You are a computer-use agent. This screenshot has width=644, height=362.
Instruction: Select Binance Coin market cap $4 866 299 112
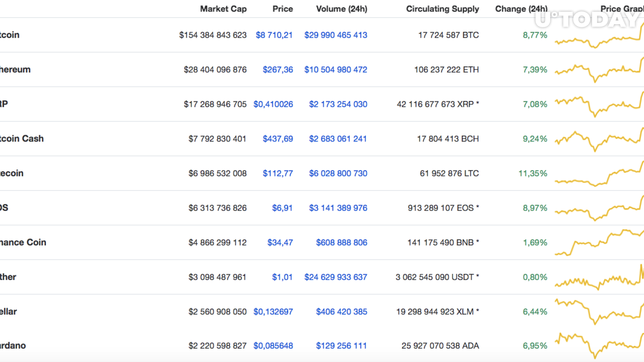217,243
